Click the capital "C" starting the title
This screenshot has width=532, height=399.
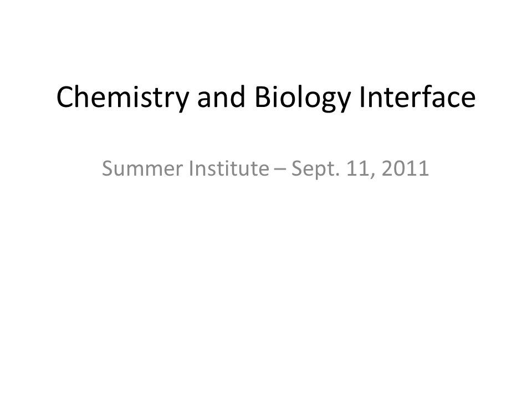click(64, 98)
